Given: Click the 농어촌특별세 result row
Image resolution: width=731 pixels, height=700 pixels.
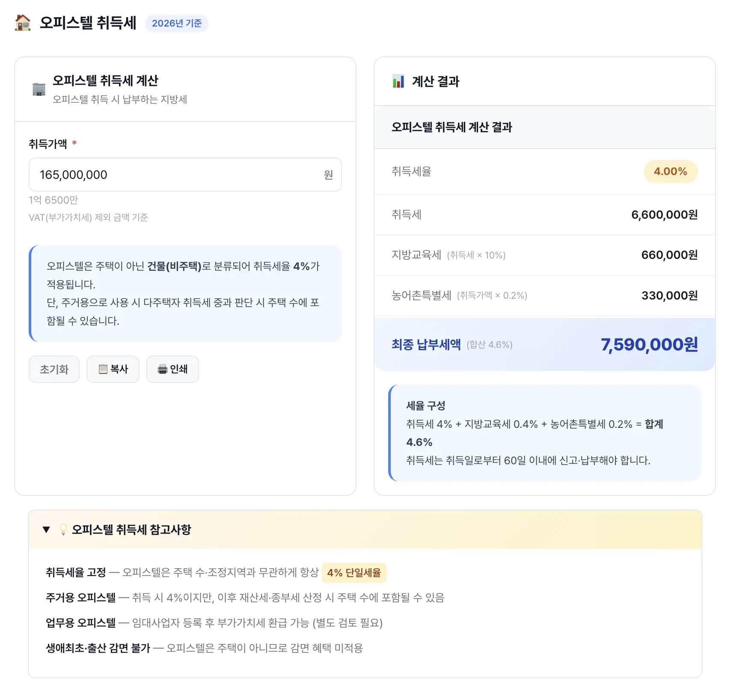Looking at the screenshot, I should pyautogui.click(x=544, y=295).
